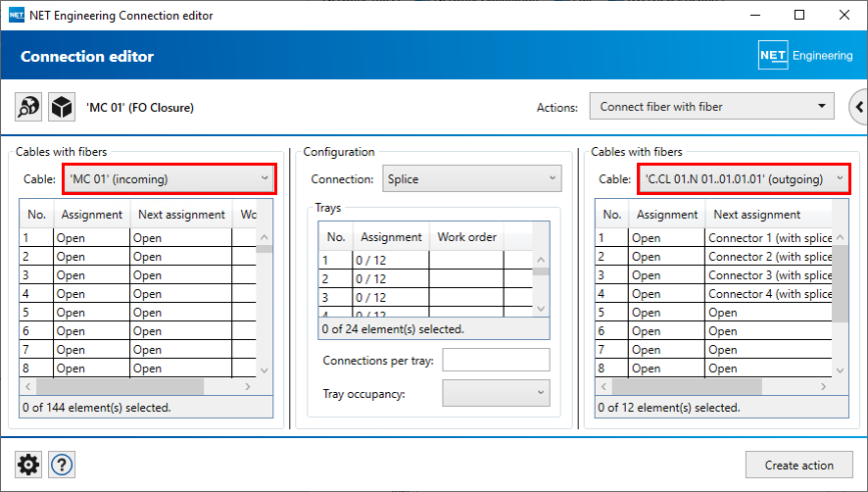Click the NET app icon in title bar

point(16,16)
